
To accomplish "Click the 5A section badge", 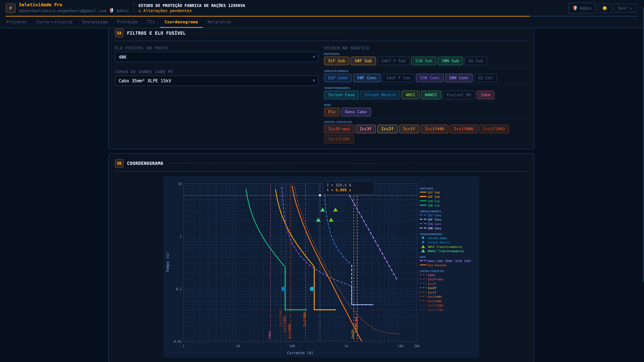I will click(x=119, y=33).
